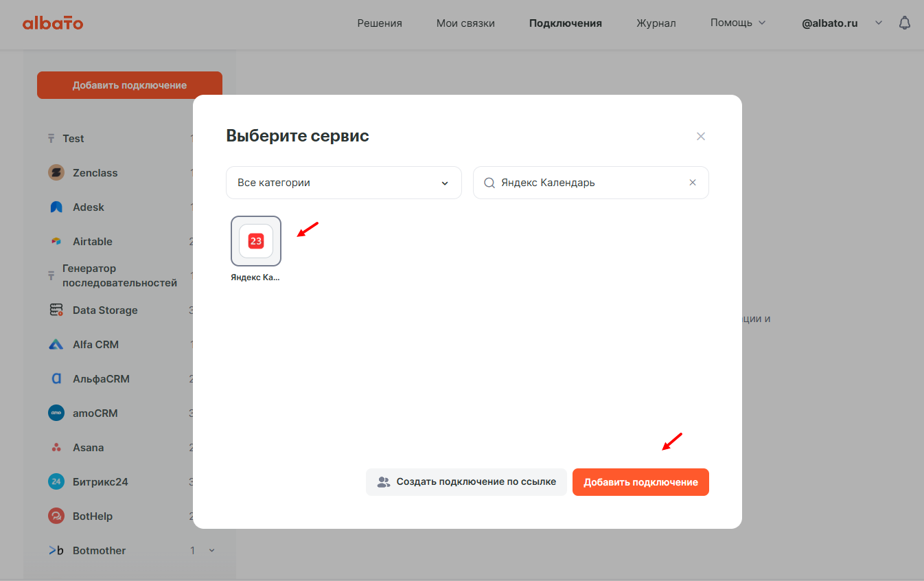Click the Яндекс Календарь search field
The width and height of the screenshot is (924, 581).
[590, 183]
